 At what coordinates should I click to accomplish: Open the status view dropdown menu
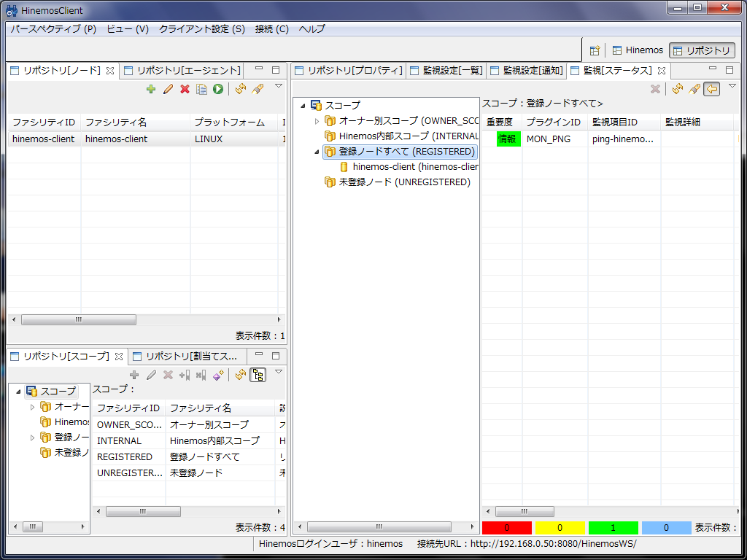(732, 86)
